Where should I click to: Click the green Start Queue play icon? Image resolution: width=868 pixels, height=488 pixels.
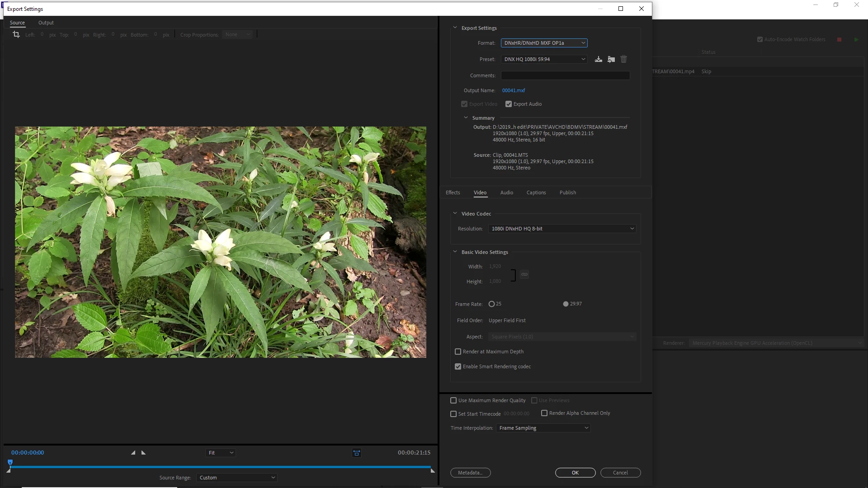pos(856,40)
